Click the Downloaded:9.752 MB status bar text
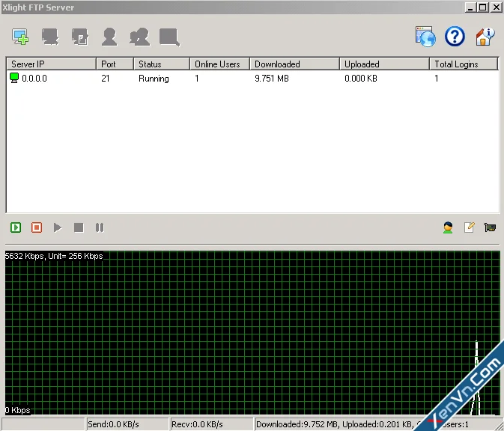 [x=297, y=424]
